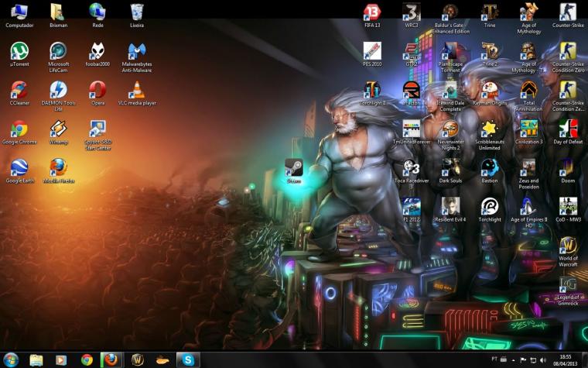588x368 pixels.
Task: Select the Torchlight II shortcut
Action: pyautogui.click(x=372, y=93)
